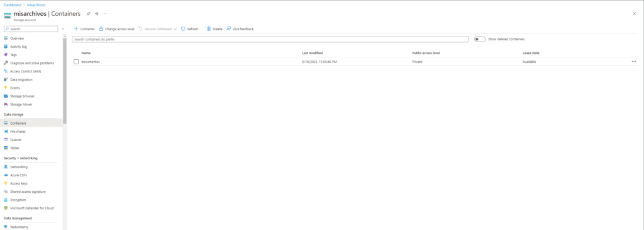Image resolution: width=644 pixels, height=230 pixels.
Task: Open Diagnose and solve problems
Action: [x=31, y=63]
